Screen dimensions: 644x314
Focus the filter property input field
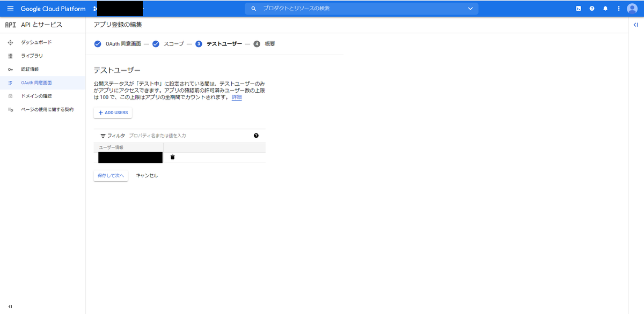pos(189,136)
